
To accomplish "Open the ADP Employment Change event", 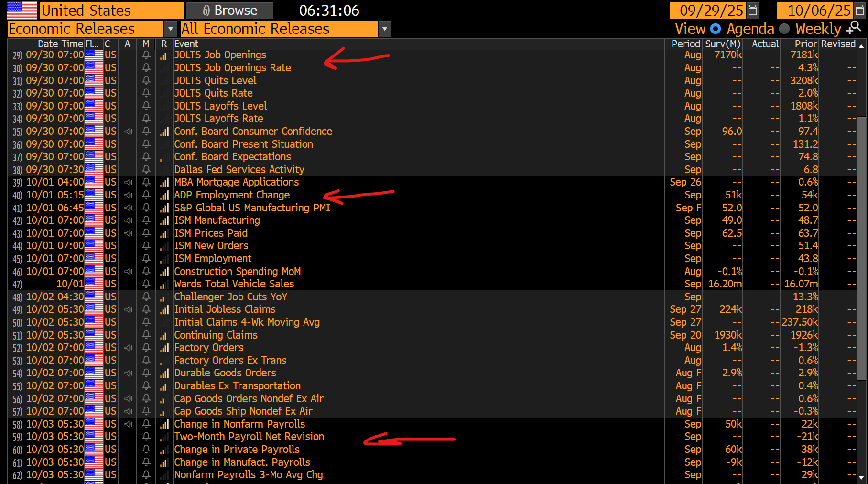I will pos(232,195).
